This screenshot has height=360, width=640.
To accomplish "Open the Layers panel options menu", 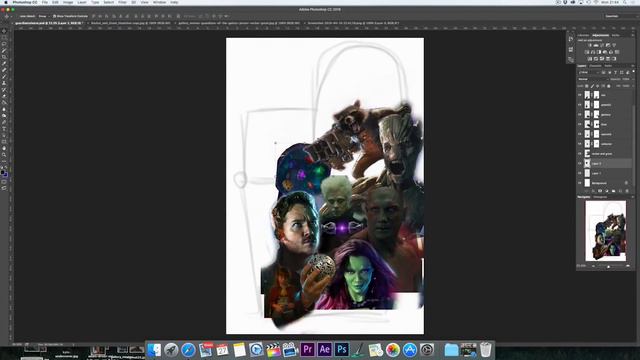I will [x=633, y=66].
